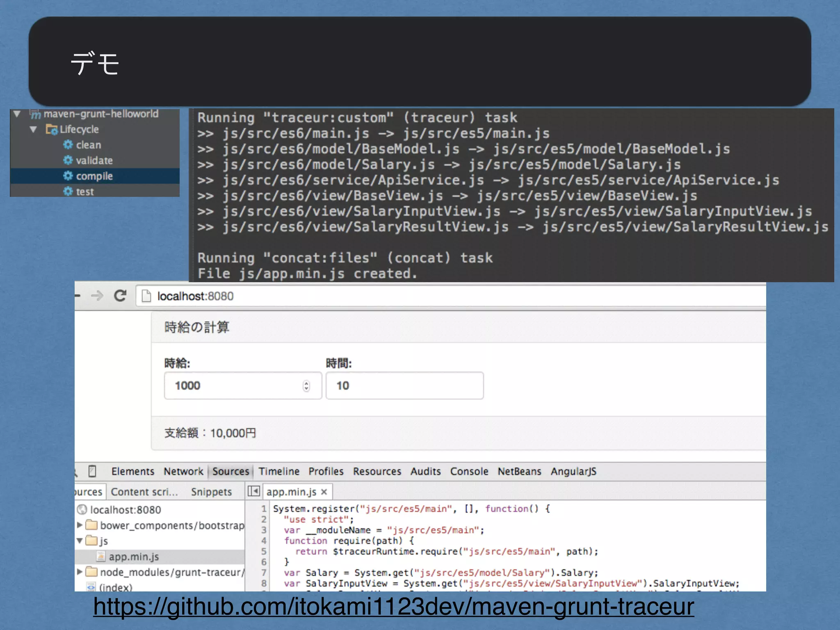The image size is (840, 630).
Task: Click the (index) file icon
Action: (91, 587)
